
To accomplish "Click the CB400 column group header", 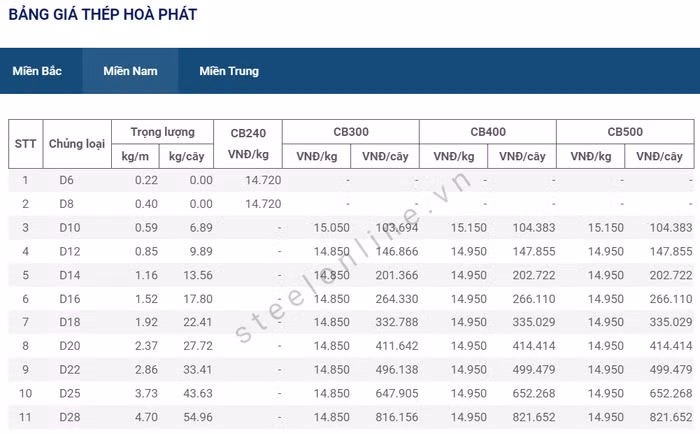I will (487, 132).
